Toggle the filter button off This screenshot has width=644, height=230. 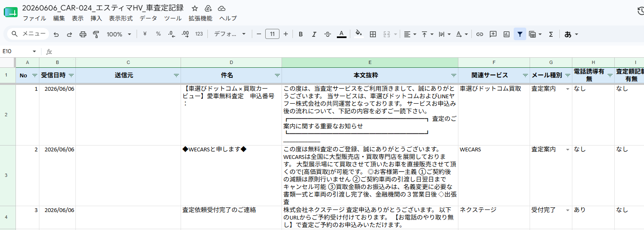pyautogui.click(x=520, y=34)
